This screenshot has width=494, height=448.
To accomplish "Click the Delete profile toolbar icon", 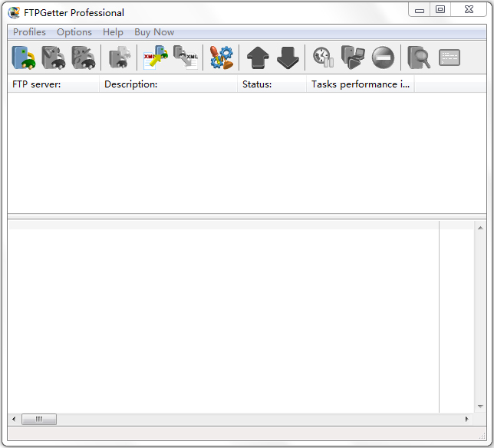I will click(84, 58).
